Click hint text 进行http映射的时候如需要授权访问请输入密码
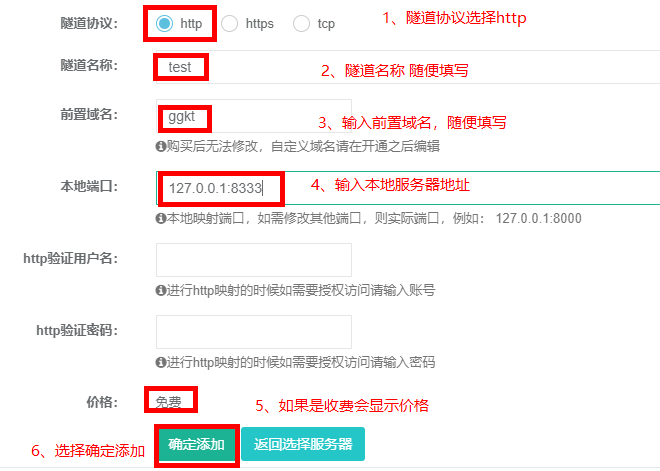Image resolution: width=660 pixels, height=471 pixels. pyautogui.click(x=301, y=362)
